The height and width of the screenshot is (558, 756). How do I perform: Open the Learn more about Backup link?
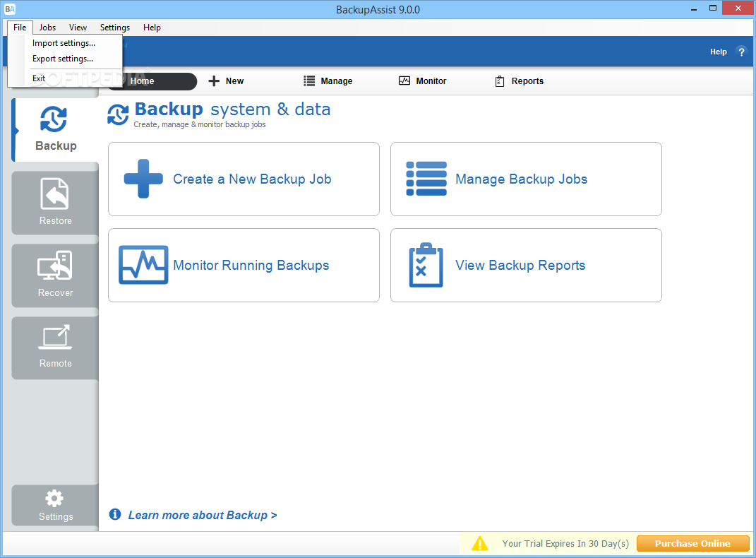pyautogui.click(x=203, y=515)
